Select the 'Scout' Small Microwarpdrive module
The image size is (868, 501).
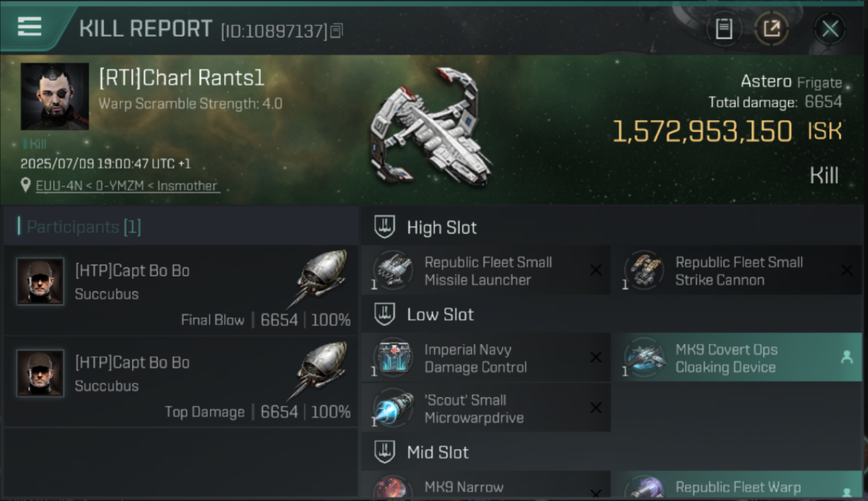(x=486, y=407)
